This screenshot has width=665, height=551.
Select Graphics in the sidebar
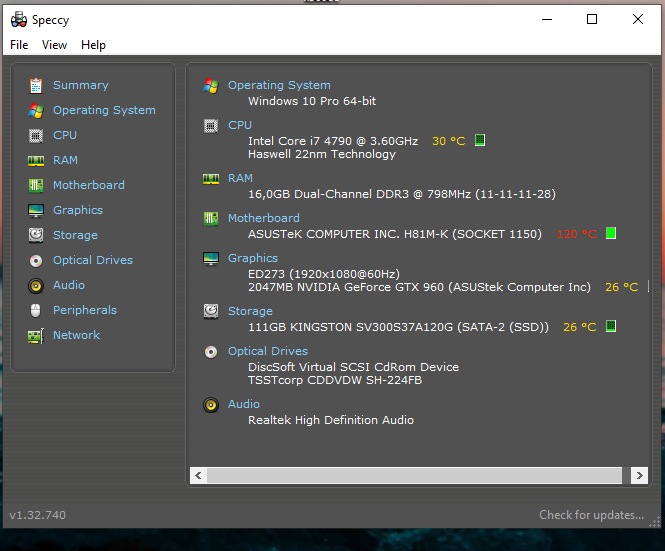(x=78, y=210)
